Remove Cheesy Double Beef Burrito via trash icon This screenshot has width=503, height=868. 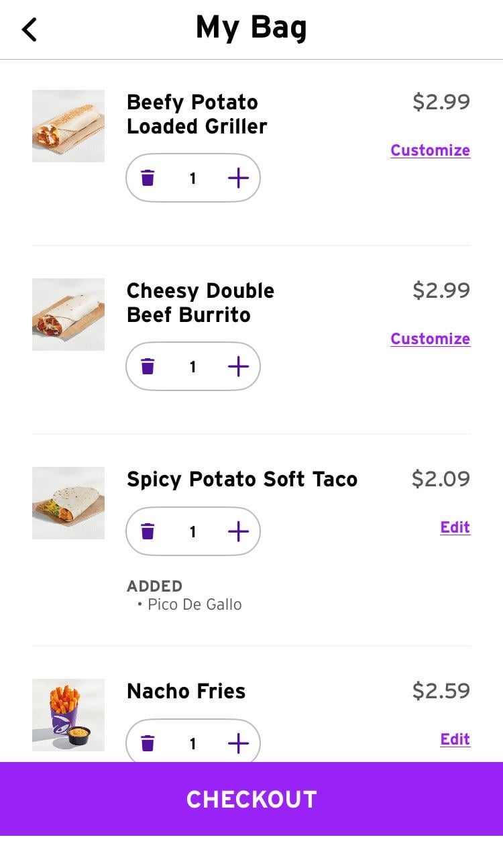point(148,366)
